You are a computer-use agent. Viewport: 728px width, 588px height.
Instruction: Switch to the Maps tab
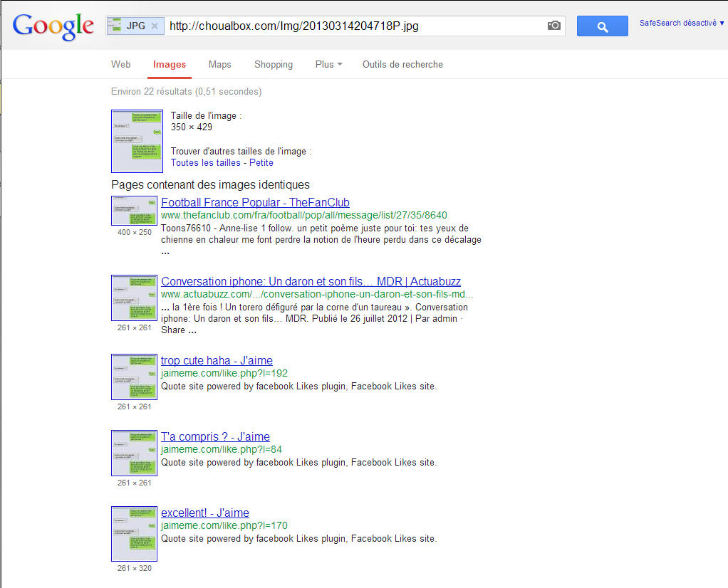[219, 64]
